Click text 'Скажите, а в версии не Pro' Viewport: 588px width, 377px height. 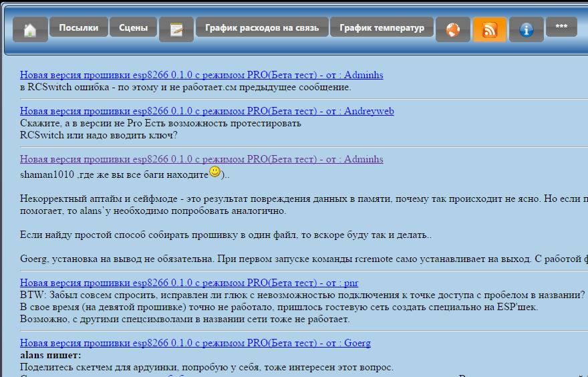tap(81, 123)
